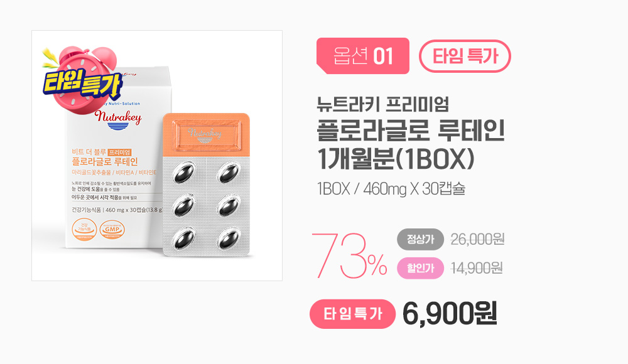Viewport: 628px width, 364px height.
Task: Click the blister pack of capsules
Action: click(206, 185)
